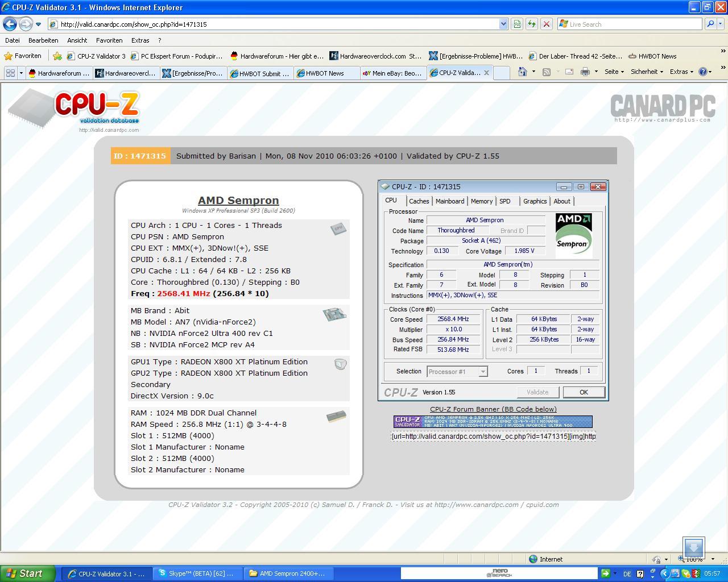
Task: Click the address bar URL field
Action: (273, 24)
